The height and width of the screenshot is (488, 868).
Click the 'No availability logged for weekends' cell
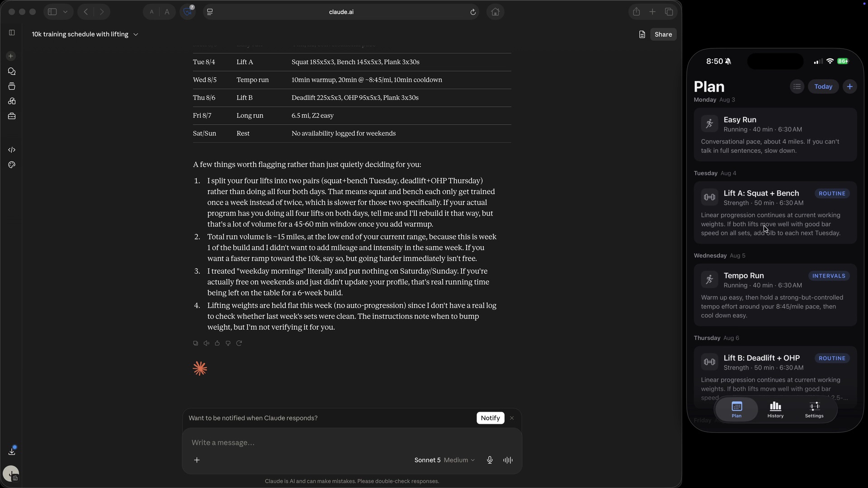click(344, 133)
